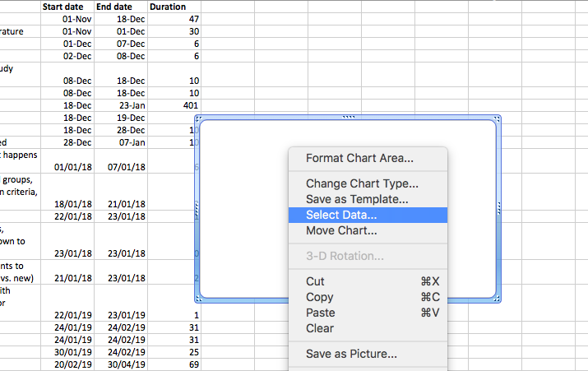The height and width of the screenshot is (371, 588).
Task: Select Save as Template menu item
Action: coord(357,199)
